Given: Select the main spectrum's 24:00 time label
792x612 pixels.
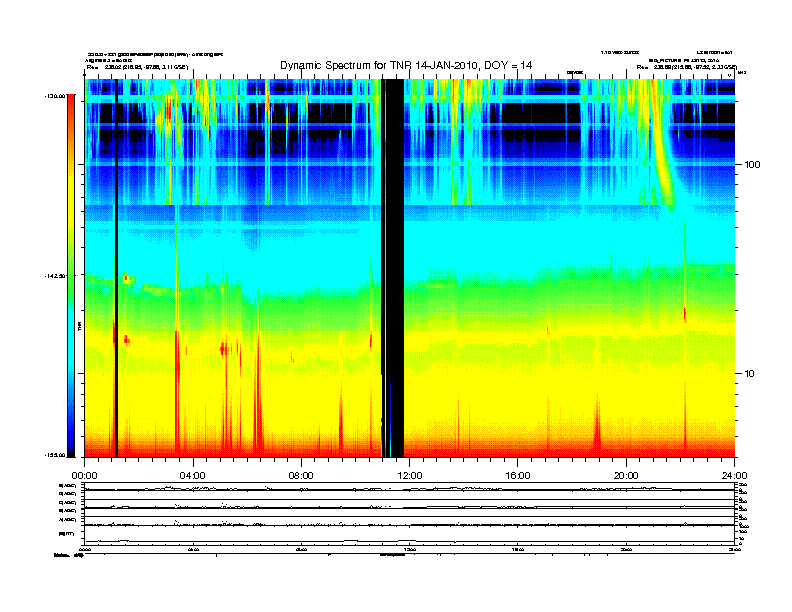Looking at the screenshot, I should [x=734, y=475].
